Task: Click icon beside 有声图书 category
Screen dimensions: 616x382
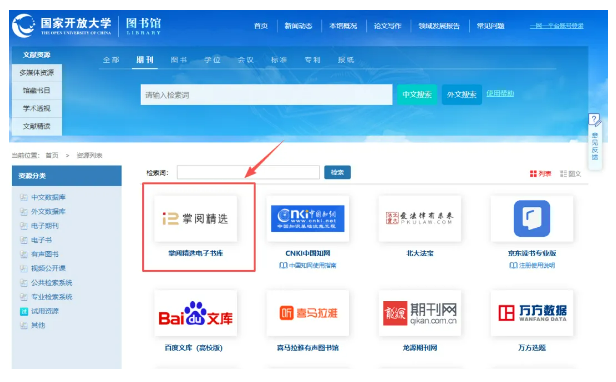Action: pos(24,254)
